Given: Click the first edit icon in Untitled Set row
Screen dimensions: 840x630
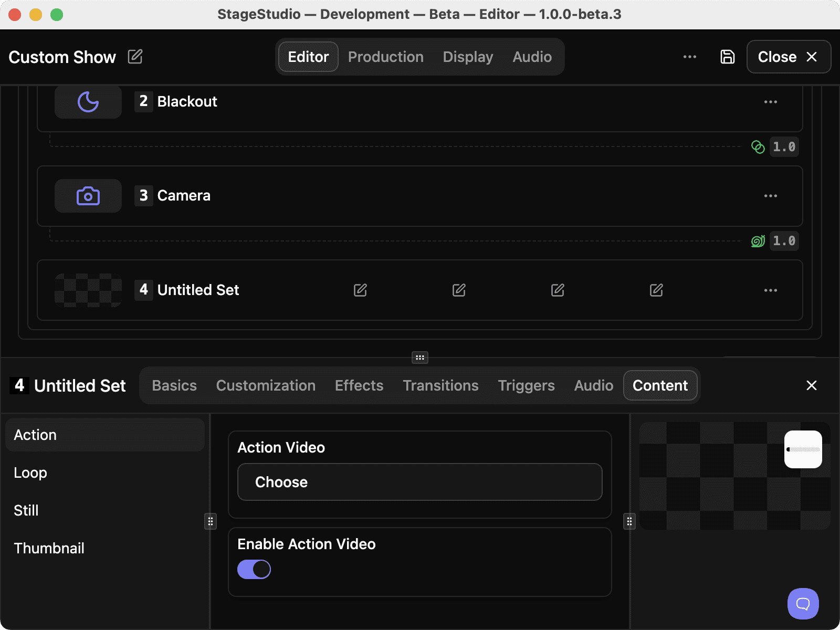Looking at the screenshot, I should point(360,290).
